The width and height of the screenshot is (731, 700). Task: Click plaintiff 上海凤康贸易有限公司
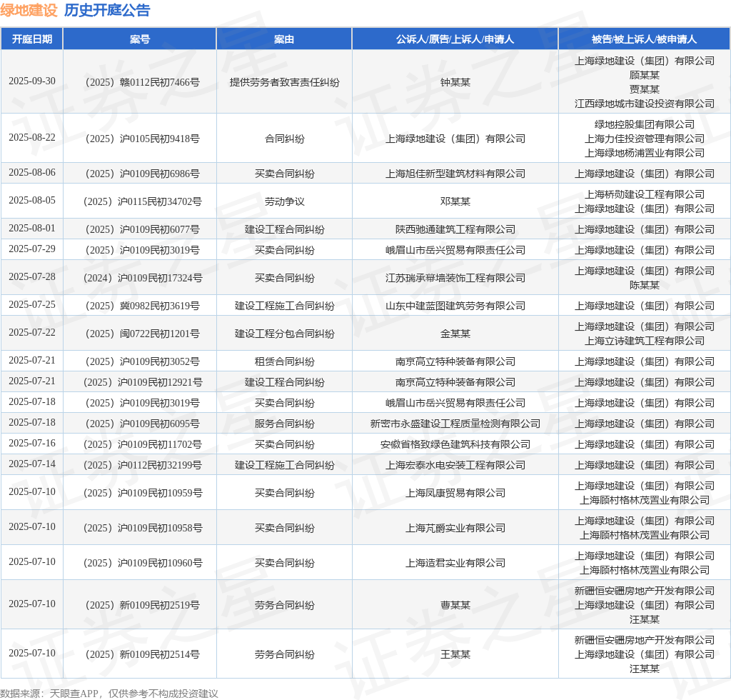point(455,493)
